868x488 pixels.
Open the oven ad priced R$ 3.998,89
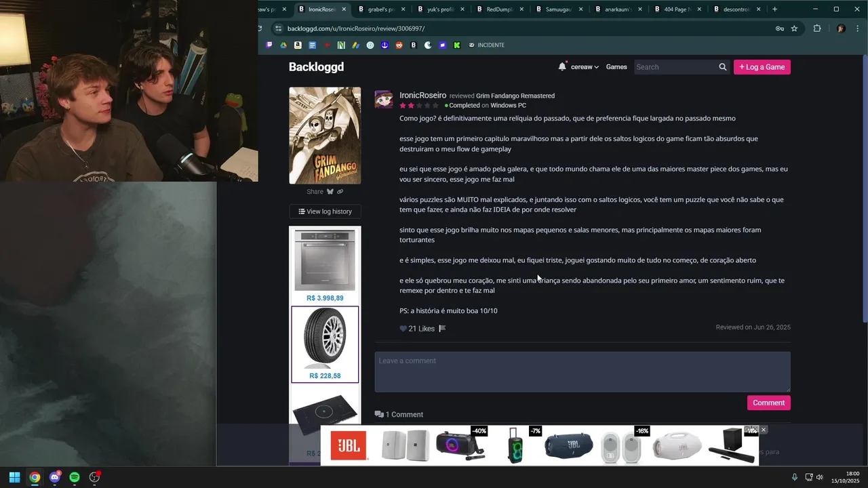coord(325,265)
